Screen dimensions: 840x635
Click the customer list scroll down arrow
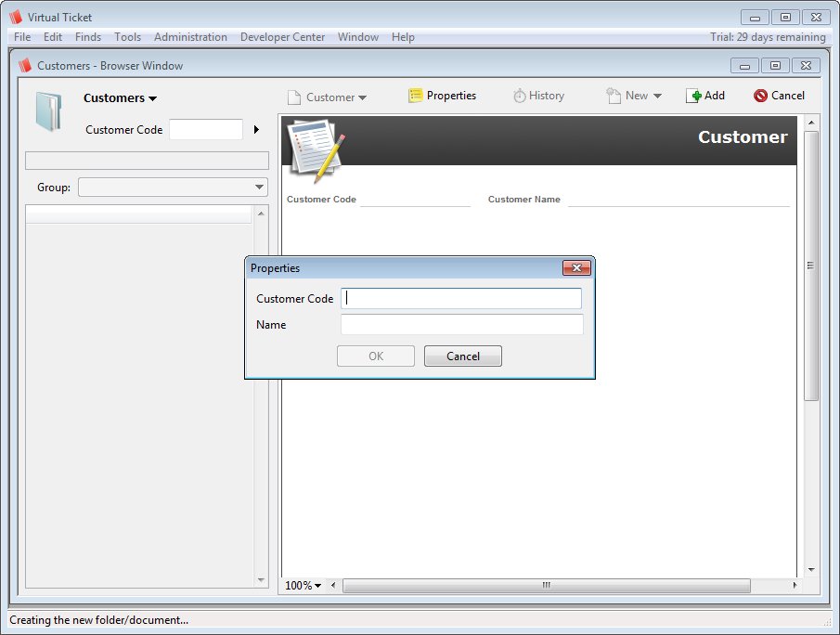click(x=261, y=580)
